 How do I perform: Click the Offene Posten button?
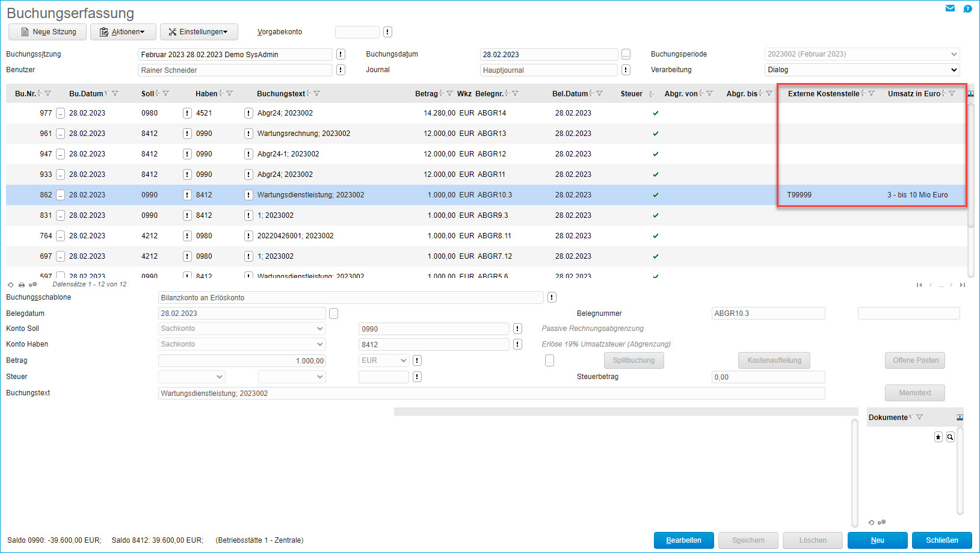coord(916,360)
